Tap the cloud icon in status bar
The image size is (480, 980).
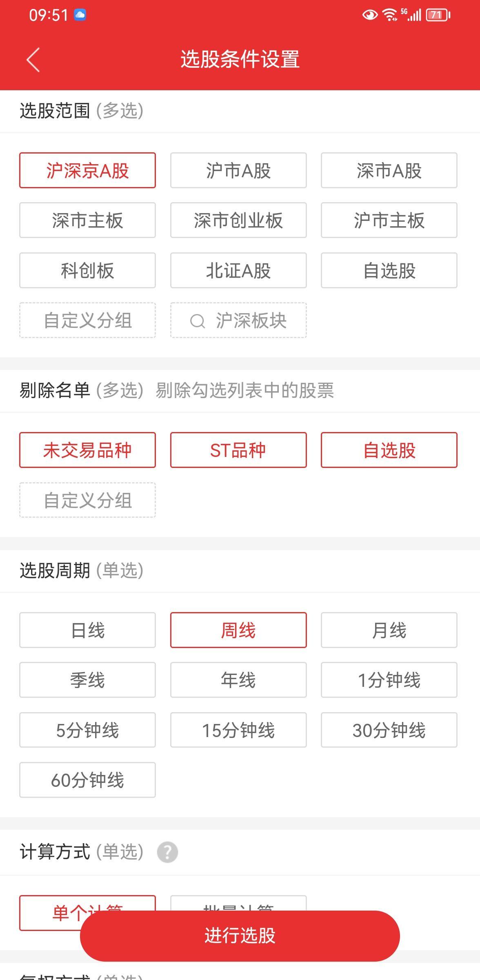80,15
